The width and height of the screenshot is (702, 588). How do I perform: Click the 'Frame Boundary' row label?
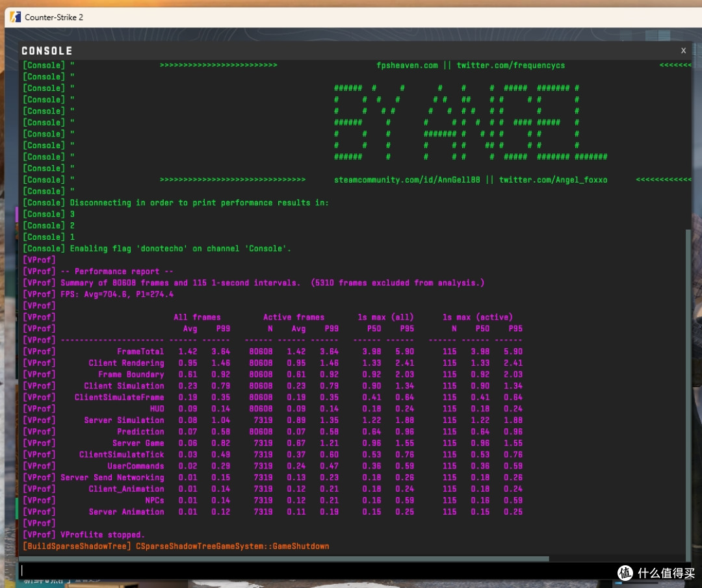(131, 374)
